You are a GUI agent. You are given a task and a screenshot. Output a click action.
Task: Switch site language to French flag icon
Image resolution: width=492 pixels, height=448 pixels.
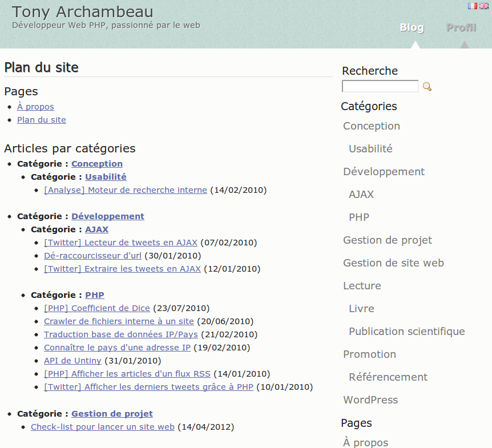click(472, 6)
